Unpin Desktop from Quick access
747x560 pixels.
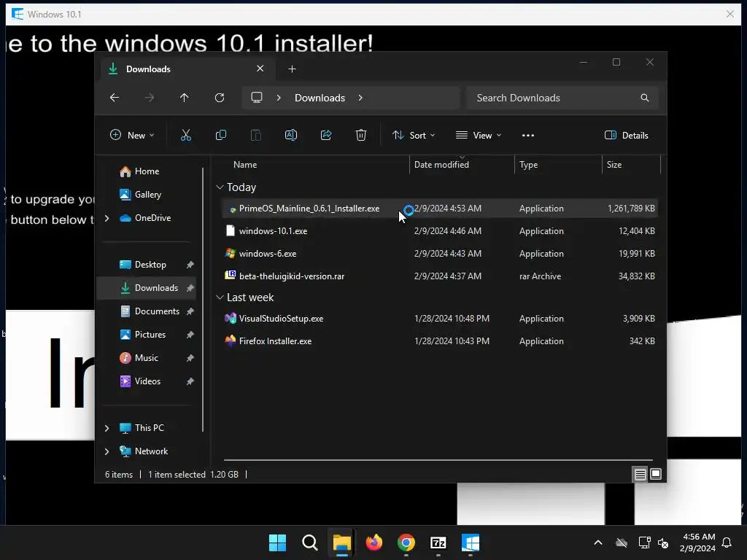coord(190,265)
